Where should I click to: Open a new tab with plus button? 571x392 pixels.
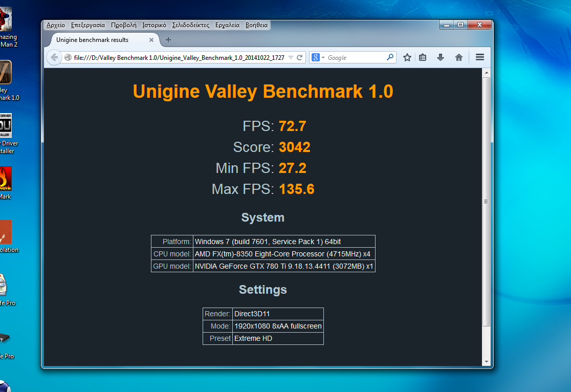[x=168, y=40]
